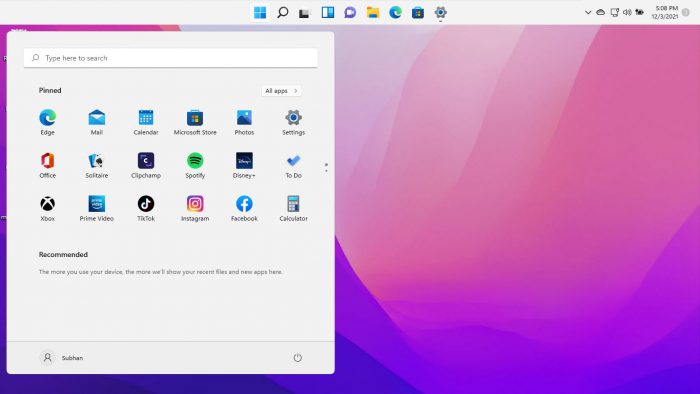The image size is (700, 394).
Task: Open the Mail app
Action: point(97,122)
